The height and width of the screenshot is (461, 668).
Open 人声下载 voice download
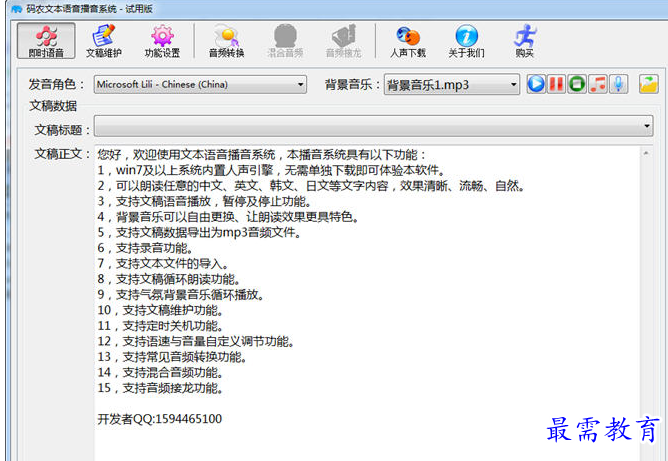[408, 41]
